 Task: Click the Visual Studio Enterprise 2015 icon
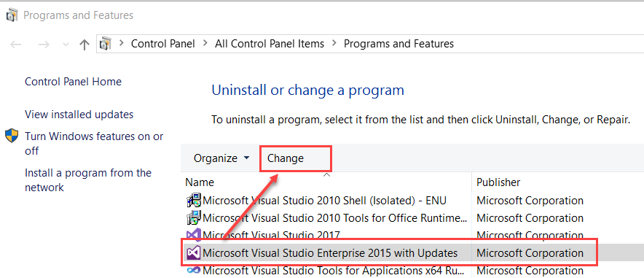point(194,253)
